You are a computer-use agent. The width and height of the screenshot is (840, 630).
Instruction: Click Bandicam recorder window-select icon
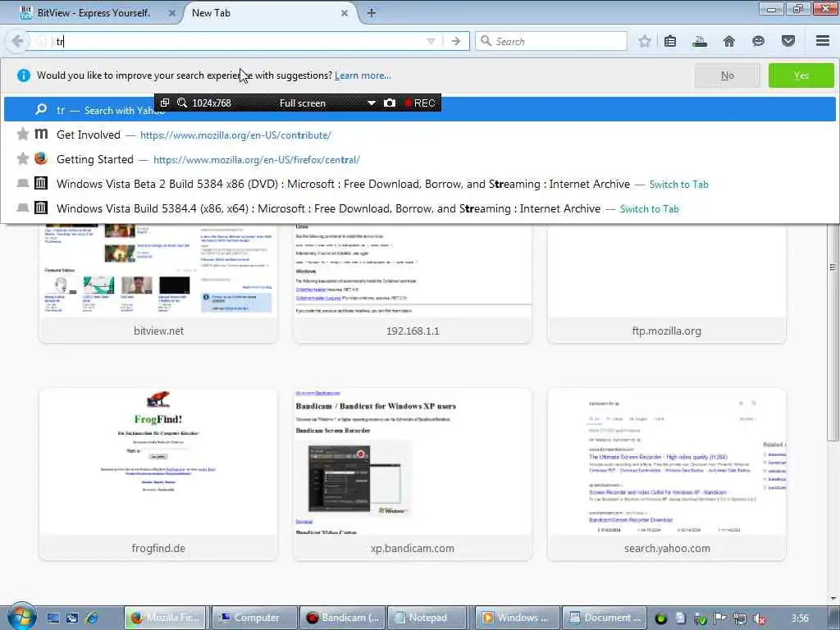click(x=165, y=103)
